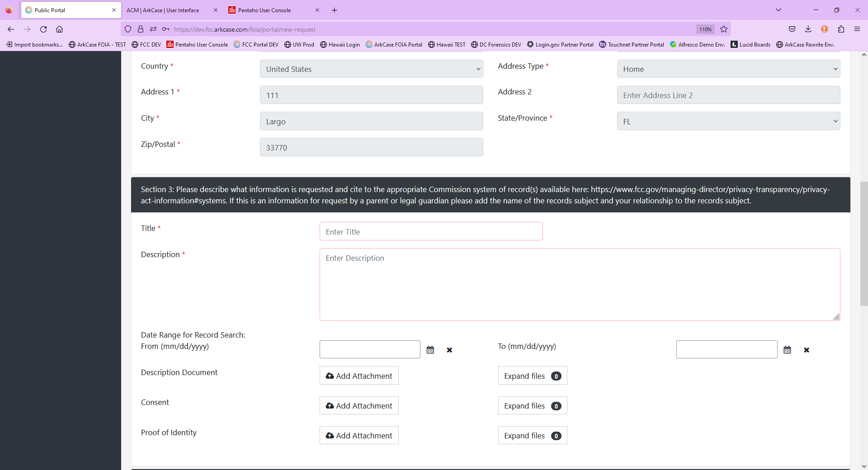Click the 110% zoom level indicator
868x470 pixels.
point(705,29)
